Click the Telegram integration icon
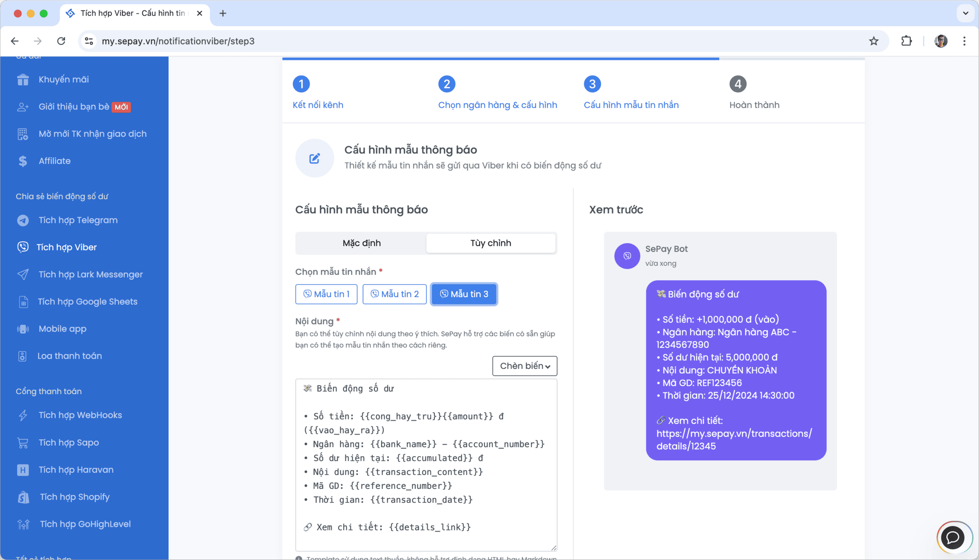Image resolution: width=979 pixels, height=560 pixels. tap(23, 220)
